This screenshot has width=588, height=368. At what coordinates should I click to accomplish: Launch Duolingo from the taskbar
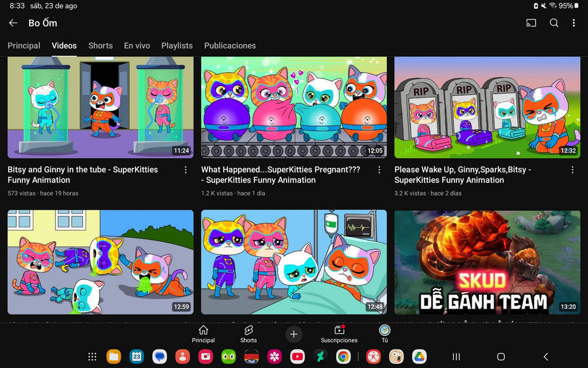coord(228,357)
